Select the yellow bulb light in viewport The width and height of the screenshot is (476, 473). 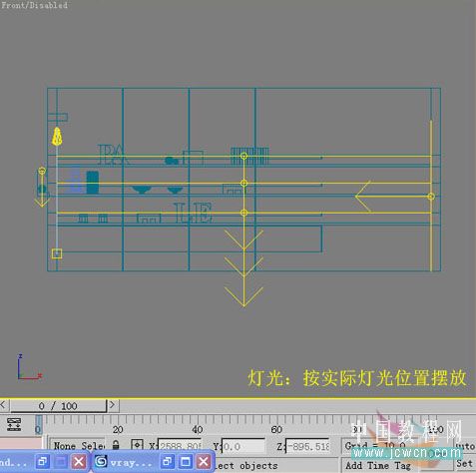[x=57, y=137]
